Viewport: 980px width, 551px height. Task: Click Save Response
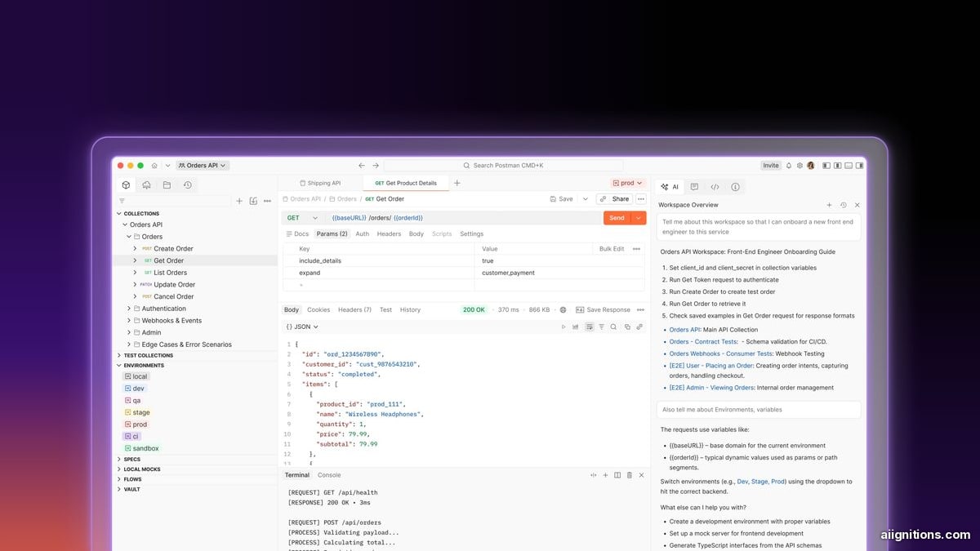click(604, 310)
